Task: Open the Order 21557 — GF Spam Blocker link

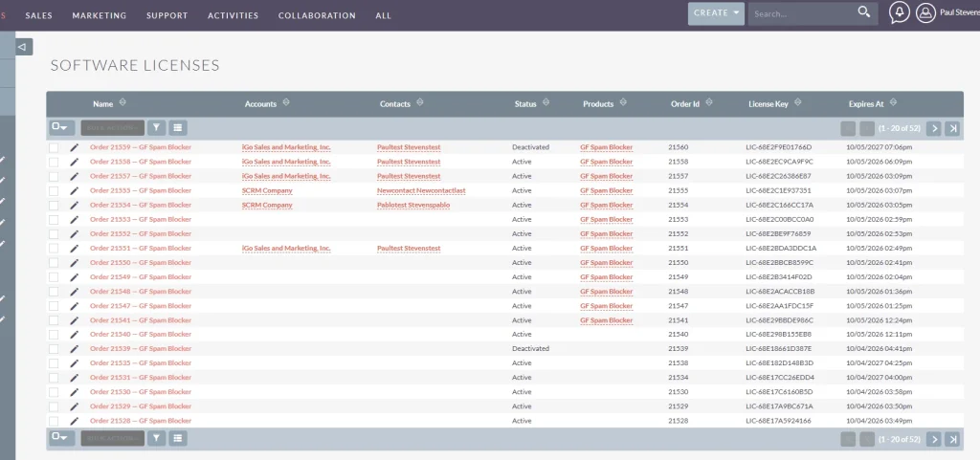Action: tap(141, 176)
